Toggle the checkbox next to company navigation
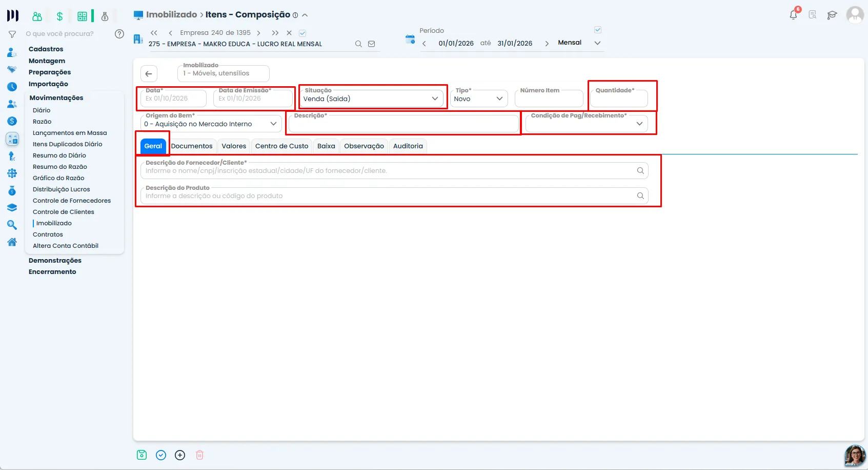Image resolution: width=868 pixels, height=470 pixels. (302, 33)
